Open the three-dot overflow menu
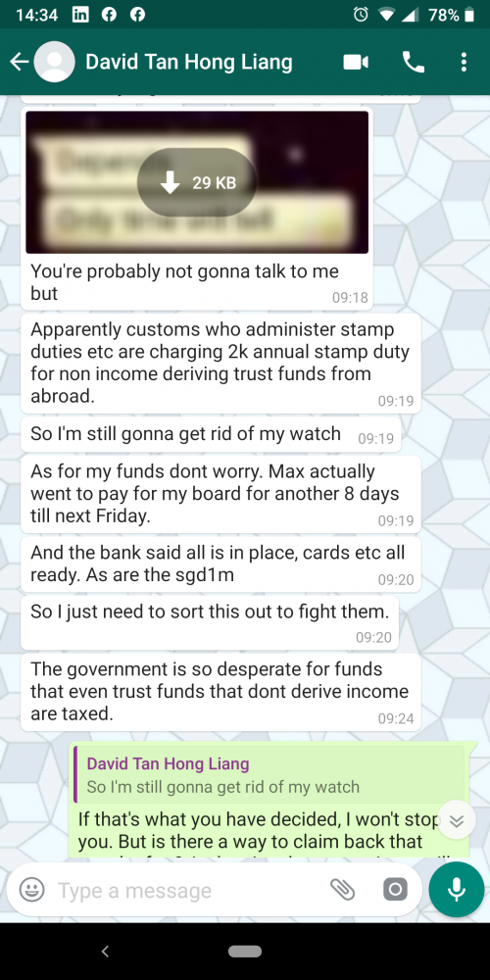Screen dimensions: 490x980 (464, 62)
